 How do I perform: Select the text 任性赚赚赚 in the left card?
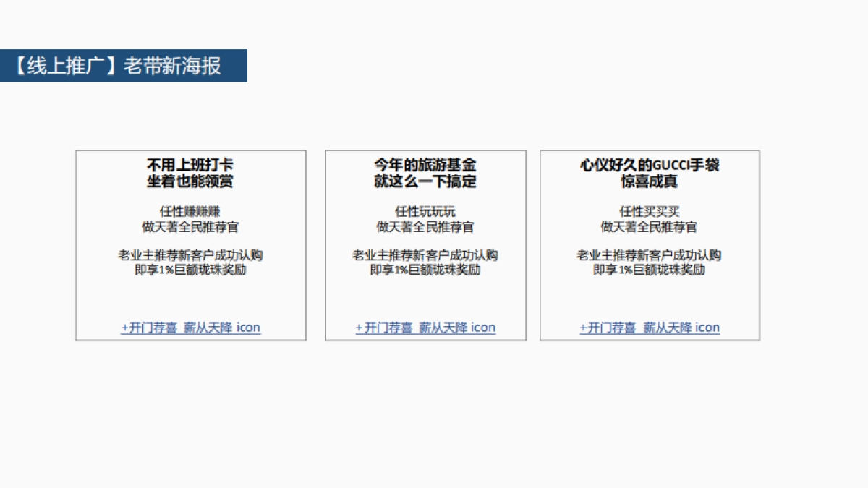click(x=190, y=210)
